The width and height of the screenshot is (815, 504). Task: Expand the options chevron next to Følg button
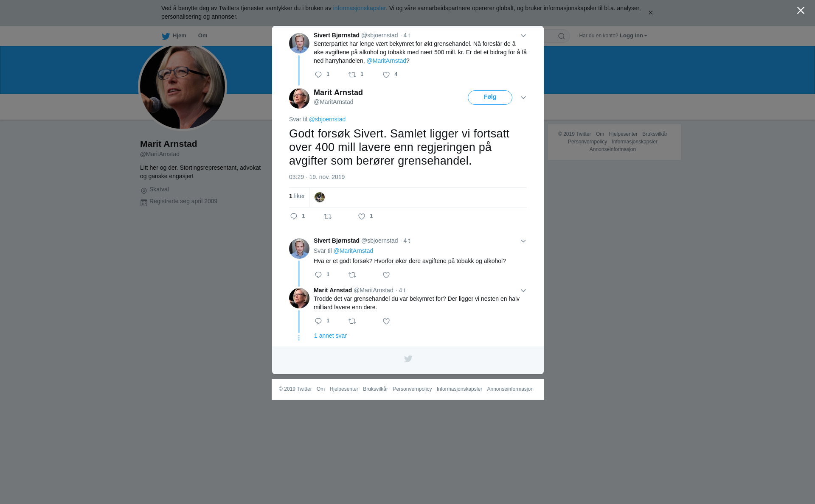coord(523,98)
